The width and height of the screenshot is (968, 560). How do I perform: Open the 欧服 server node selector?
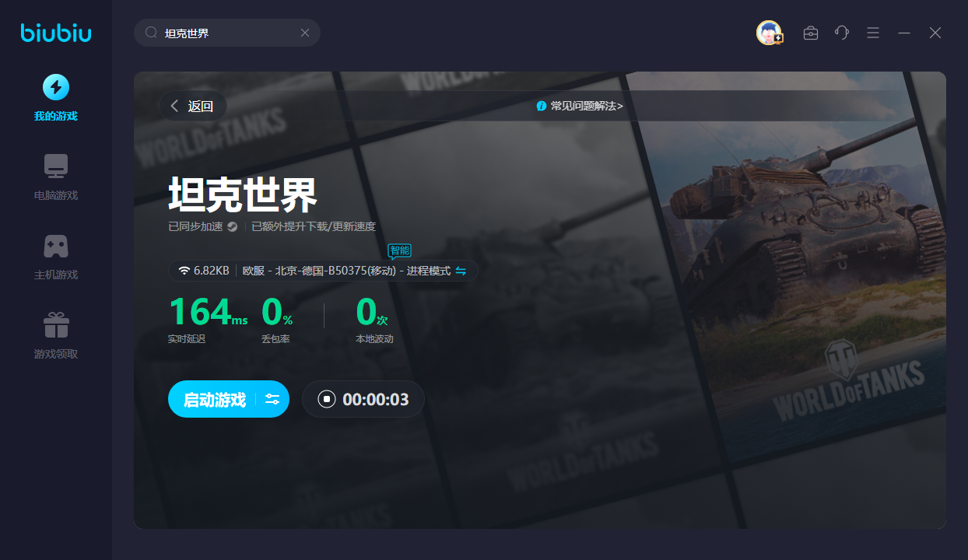[345, 271]
